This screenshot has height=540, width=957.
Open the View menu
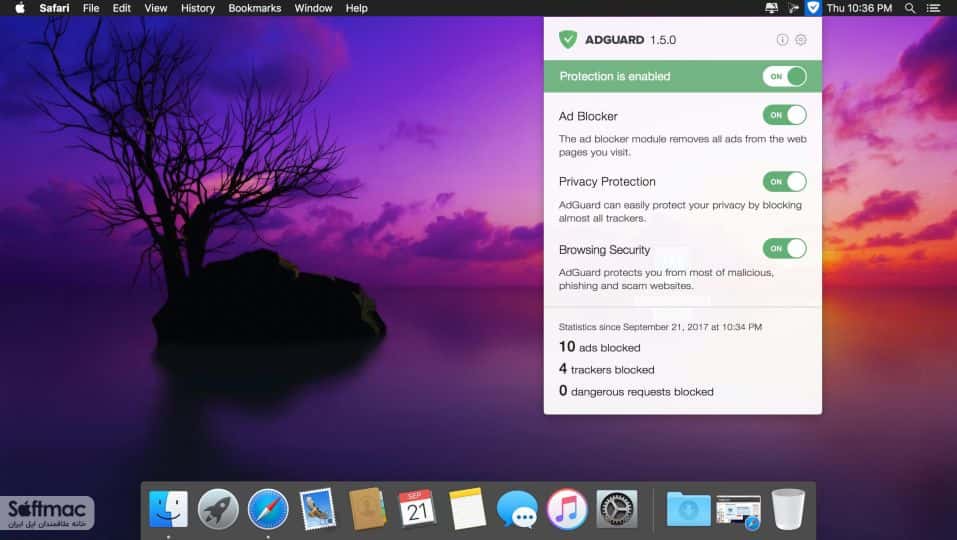pyautogui.click(x=156, y=8)
